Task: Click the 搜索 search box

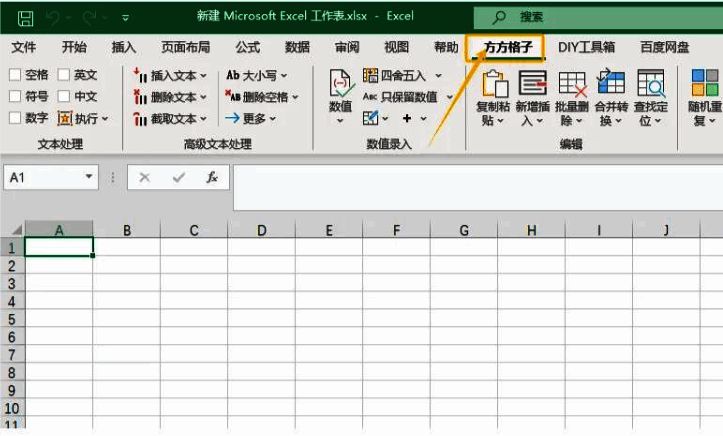Action: 598,17
